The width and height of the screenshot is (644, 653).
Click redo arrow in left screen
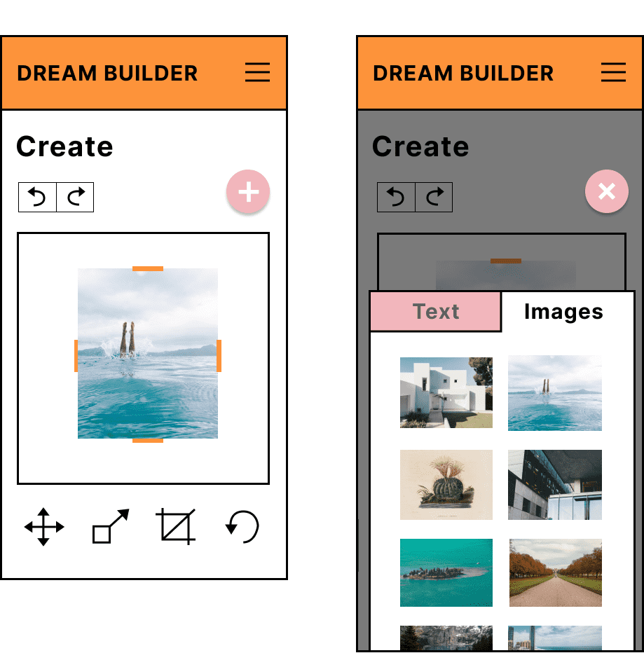tap(75, 198)
